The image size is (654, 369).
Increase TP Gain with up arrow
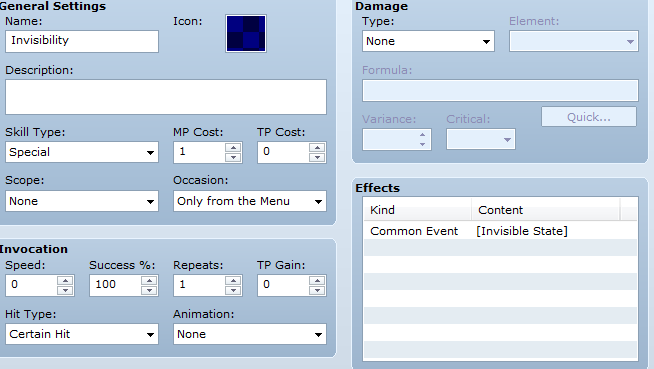point(317,281)
